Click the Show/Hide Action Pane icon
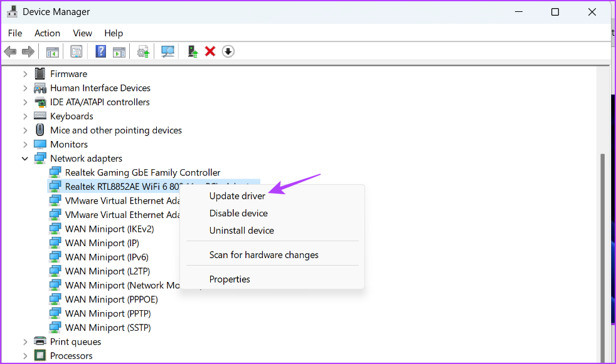The width and height of the screenshot is (616, 364). click(119, 51)
